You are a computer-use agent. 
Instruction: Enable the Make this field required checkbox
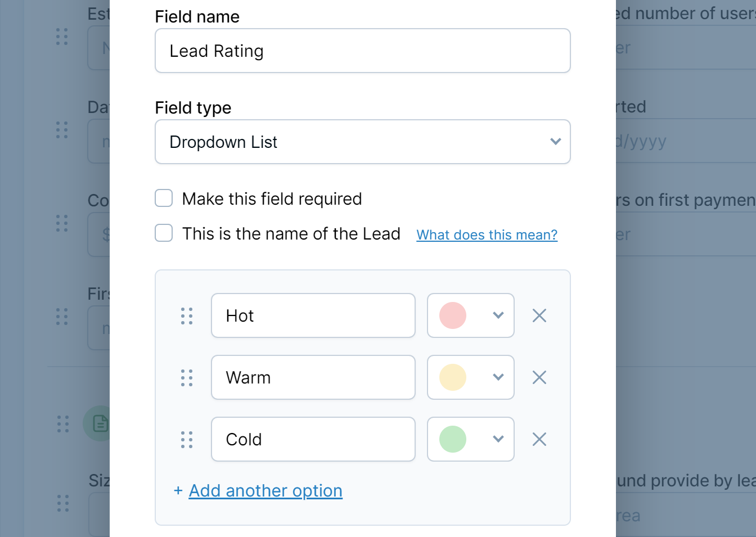(x=163, y=198)
